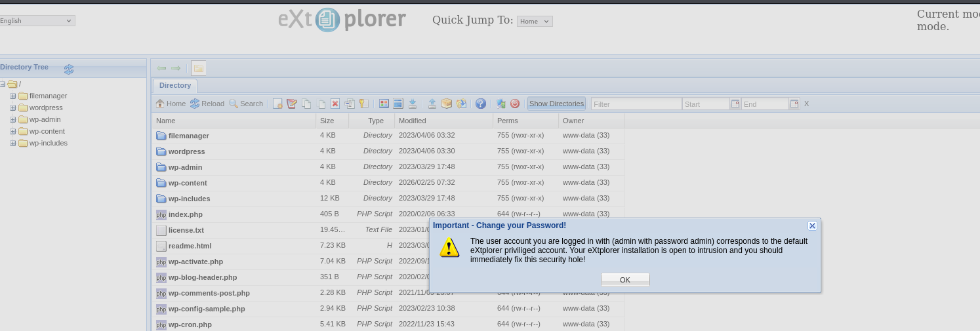Click into the End date field

point(766,104)
